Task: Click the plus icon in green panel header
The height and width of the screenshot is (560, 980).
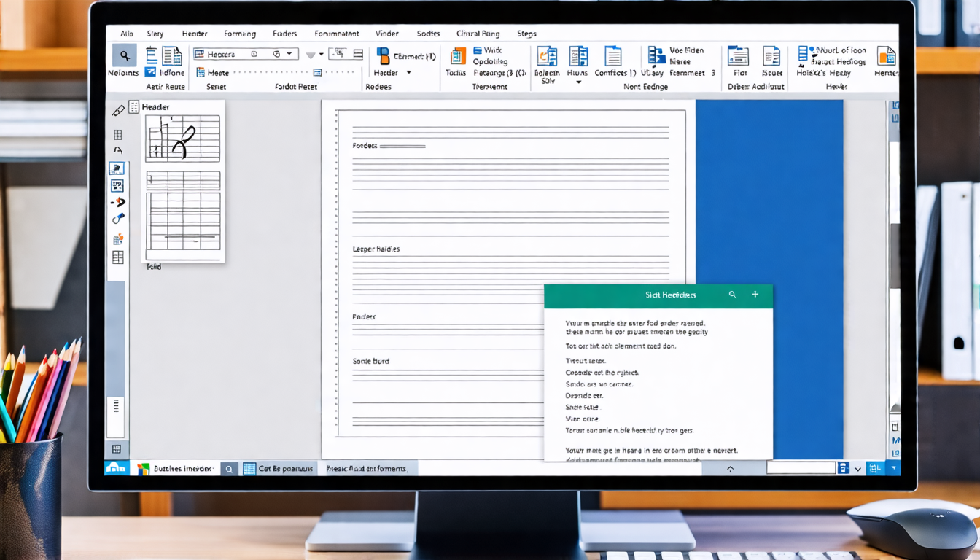Action: [755, 295]
